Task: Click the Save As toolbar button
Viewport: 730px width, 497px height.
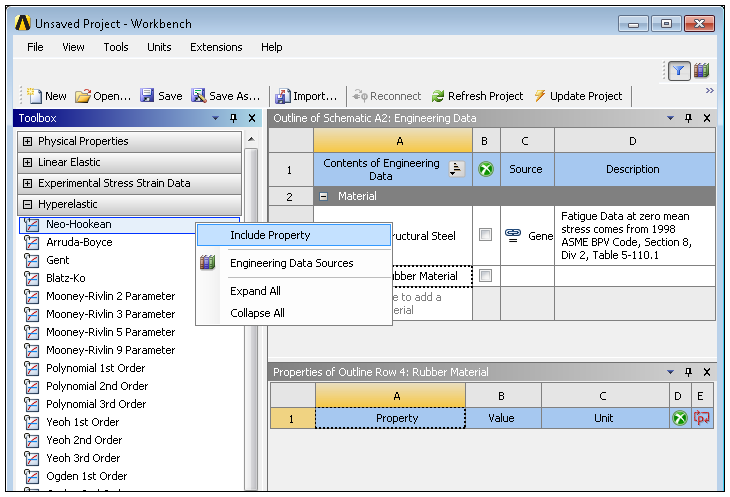Action: tap(225, 96)
